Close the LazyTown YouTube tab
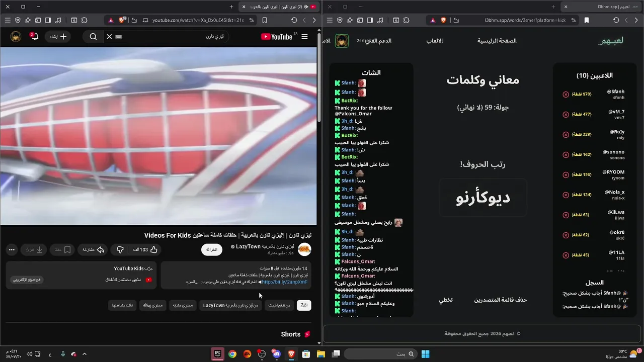The width and height of the screenshot is (644, 362). [x=244, y=7]
